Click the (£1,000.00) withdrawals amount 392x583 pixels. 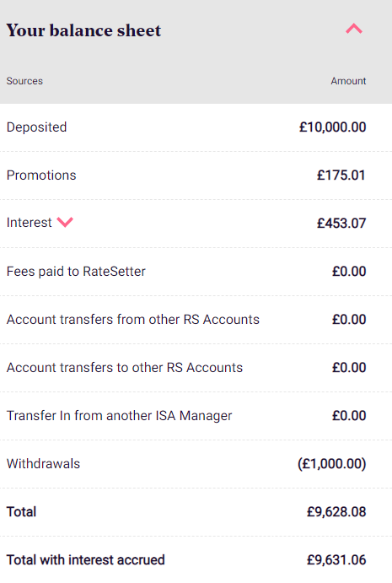pyautogui.click(x=332, y=464)
